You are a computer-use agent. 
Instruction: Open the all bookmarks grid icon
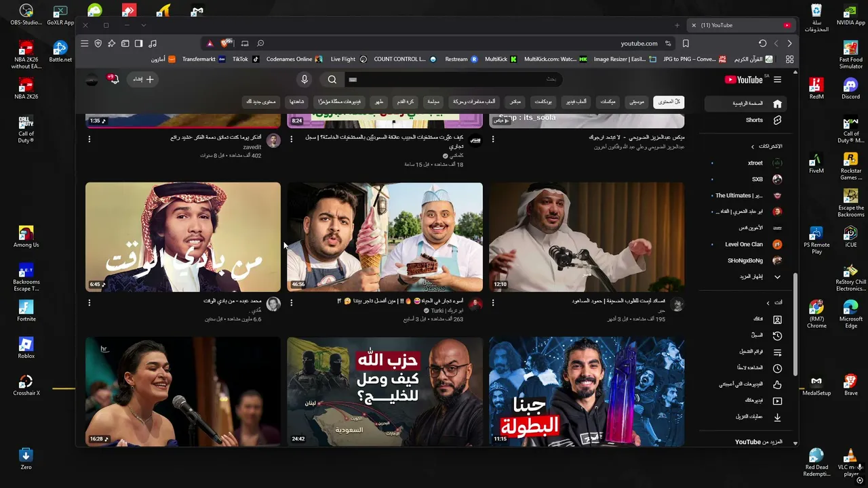point(789,59)
